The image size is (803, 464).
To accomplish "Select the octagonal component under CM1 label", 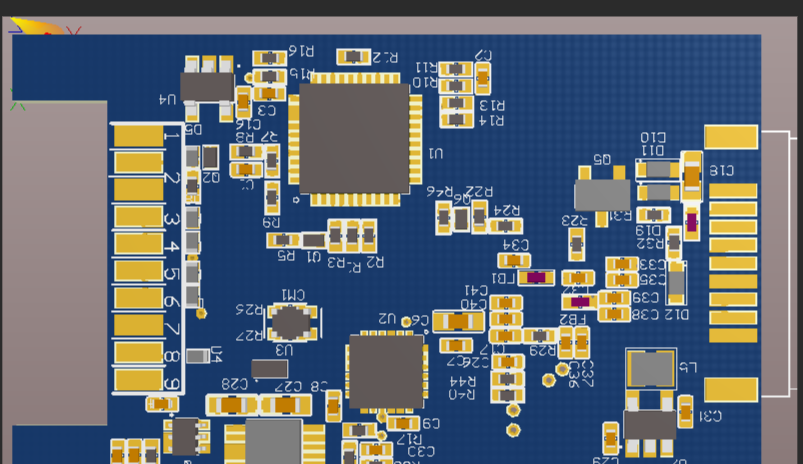I will 290,322.
